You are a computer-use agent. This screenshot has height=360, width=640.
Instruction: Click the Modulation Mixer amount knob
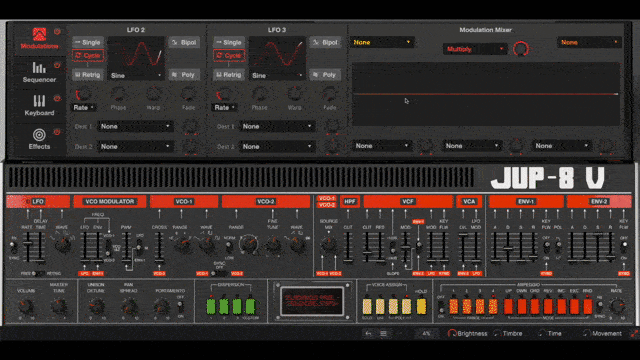521,49
